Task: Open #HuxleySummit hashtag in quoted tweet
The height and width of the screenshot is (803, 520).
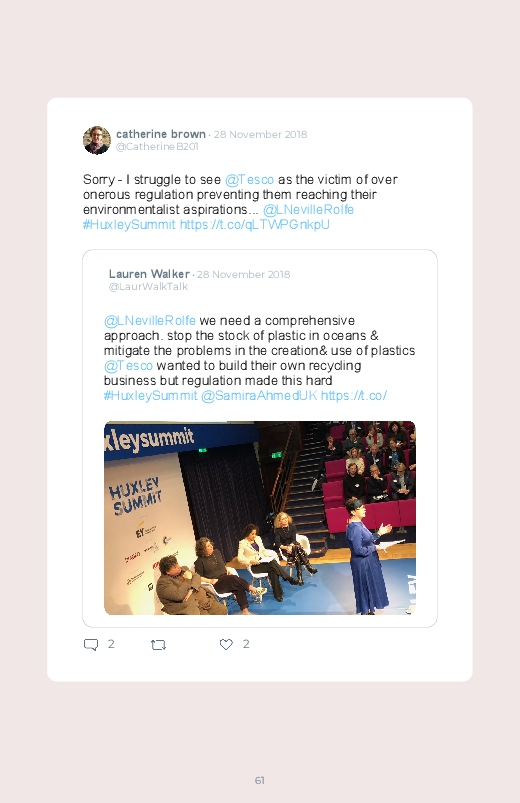Action: 150,395
